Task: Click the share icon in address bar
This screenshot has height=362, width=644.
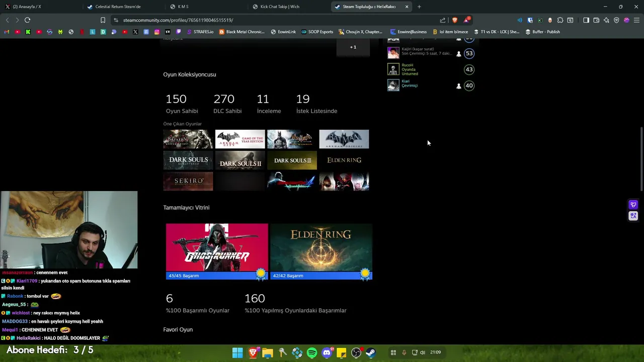Action: coord(443,20)
